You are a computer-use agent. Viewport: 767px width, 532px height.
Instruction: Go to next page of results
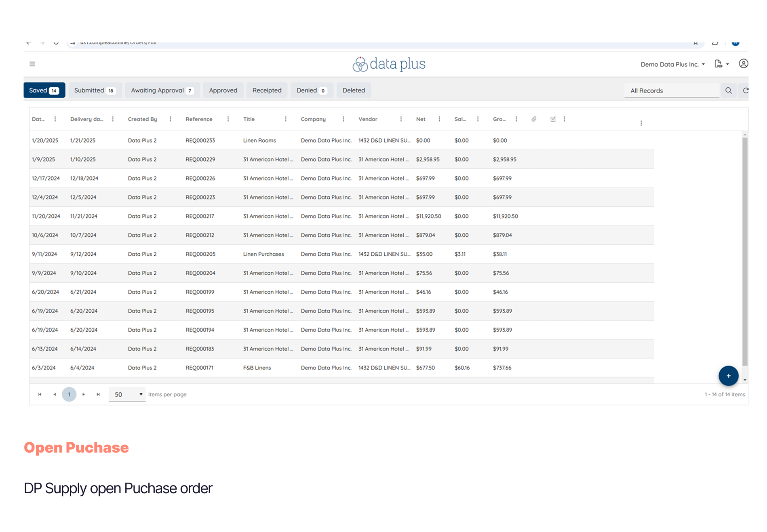click(84, 394)
